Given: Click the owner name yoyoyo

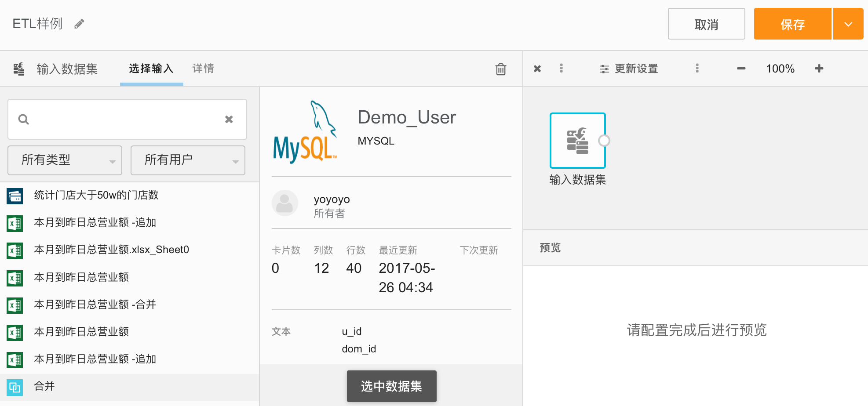Looking at the screenshot, I should tap(332, 199).
